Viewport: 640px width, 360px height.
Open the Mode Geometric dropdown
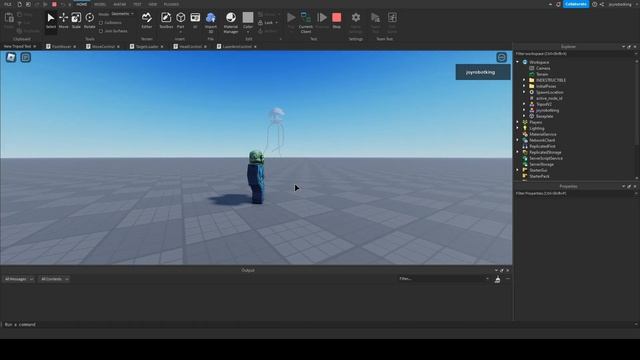[122, 14]
